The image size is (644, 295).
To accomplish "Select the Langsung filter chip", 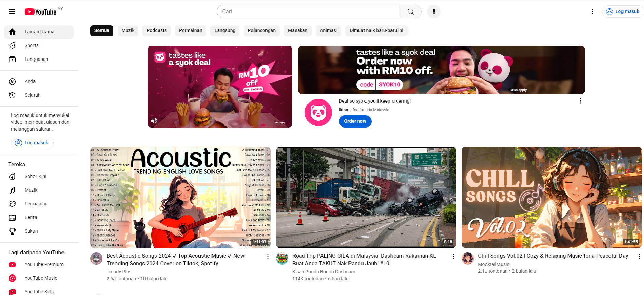I will point(225,30).
